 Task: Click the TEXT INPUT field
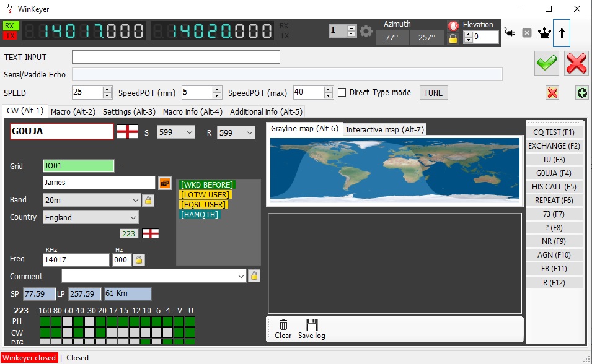click(176, 57)
